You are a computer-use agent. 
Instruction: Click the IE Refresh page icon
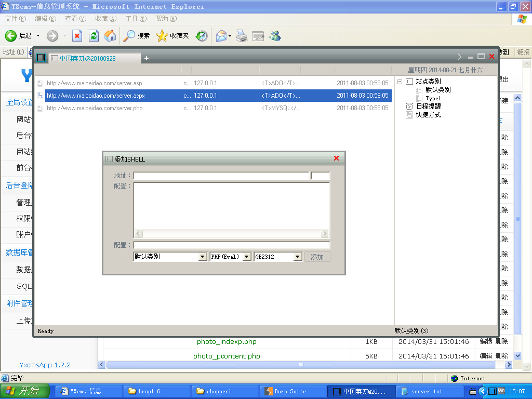[x=94, y=36]
